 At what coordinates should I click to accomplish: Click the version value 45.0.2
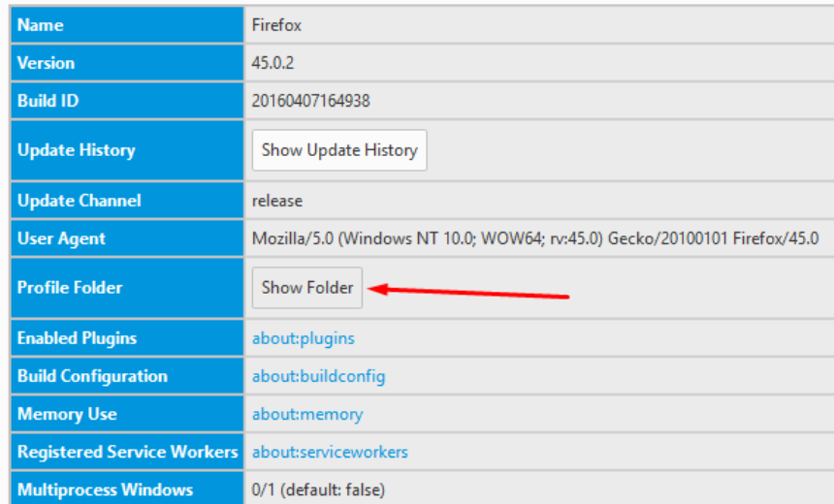coord(273,63)
